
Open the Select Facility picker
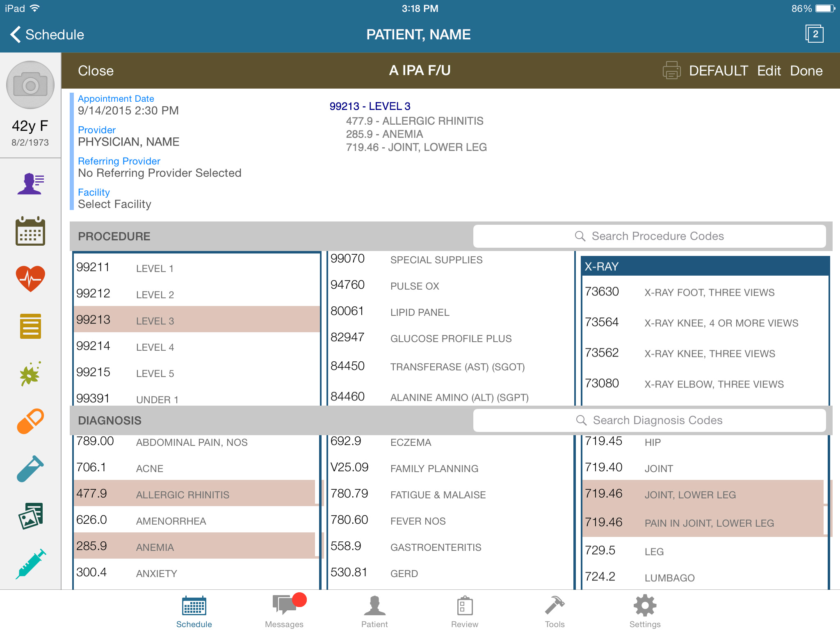pyautogui.click(x=114, y=204)
